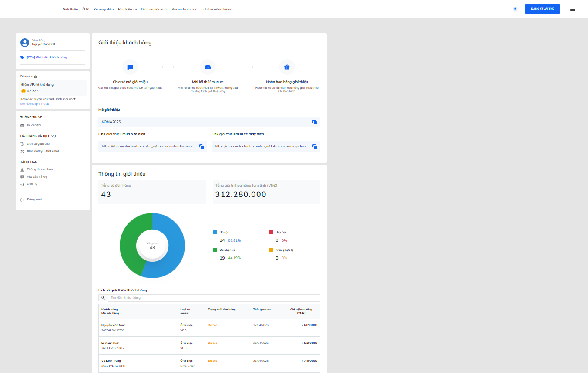Click order code 26E34PBXHF766
Viewport: 588px width, 373px height.
tap(113, 330)
